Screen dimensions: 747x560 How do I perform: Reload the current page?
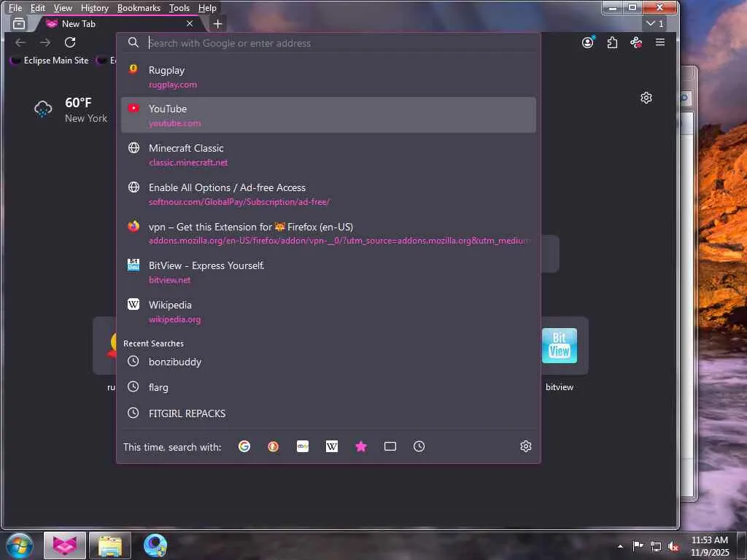click(x=70, y=42)
